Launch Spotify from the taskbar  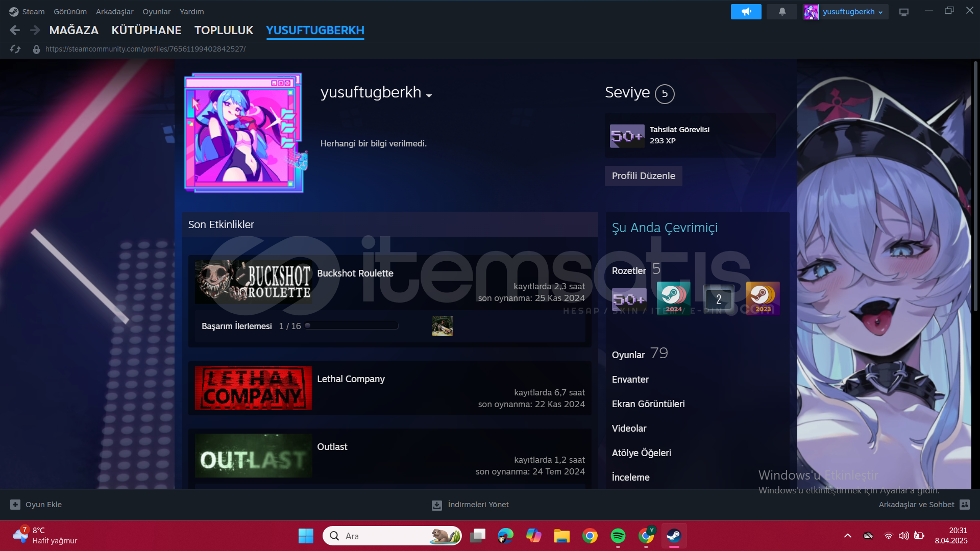click(618, 536)
